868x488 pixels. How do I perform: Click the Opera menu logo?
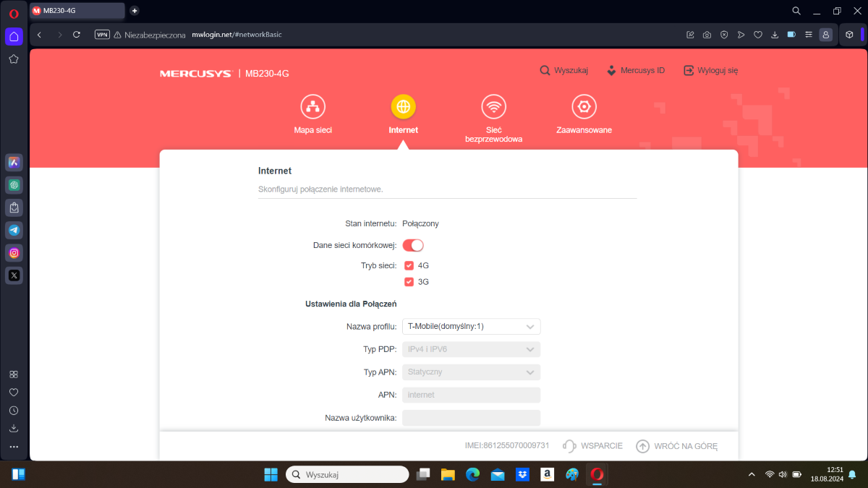pyautogui.click(x=14, y=14)
